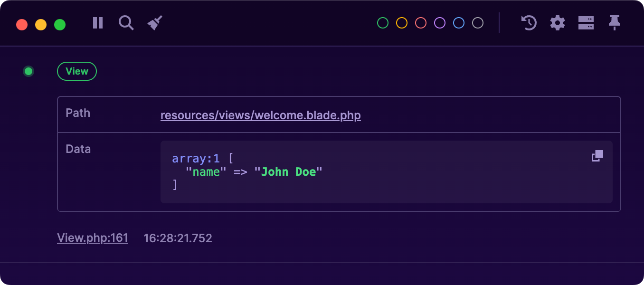Screen dimensions: 644x285
Task: Toggle the red color filter
Action: 420,22
